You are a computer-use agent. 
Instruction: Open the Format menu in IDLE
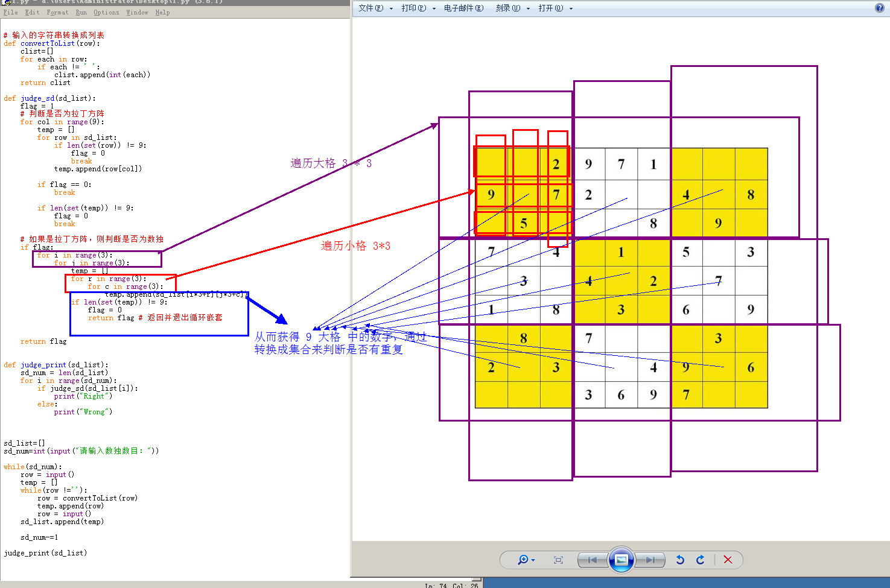(x=57, y=12)
